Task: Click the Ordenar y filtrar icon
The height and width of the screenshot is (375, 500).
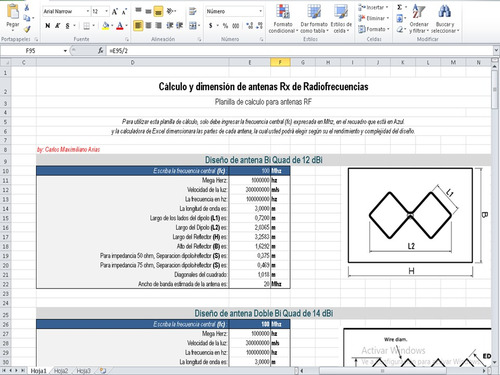Action: (418, 11)
